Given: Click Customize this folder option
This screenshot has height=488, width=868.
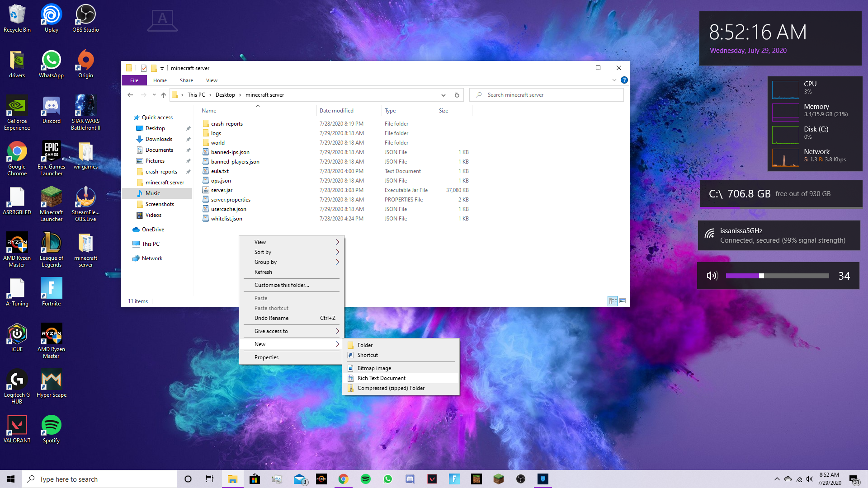Looking at the screenshot, I should (x=292, y=285).
